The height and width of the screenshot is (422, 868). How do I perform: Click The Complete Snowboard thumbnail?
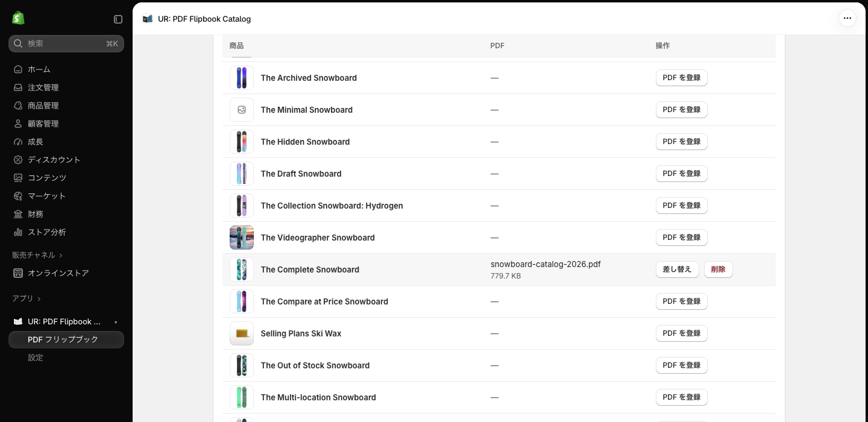242,269
